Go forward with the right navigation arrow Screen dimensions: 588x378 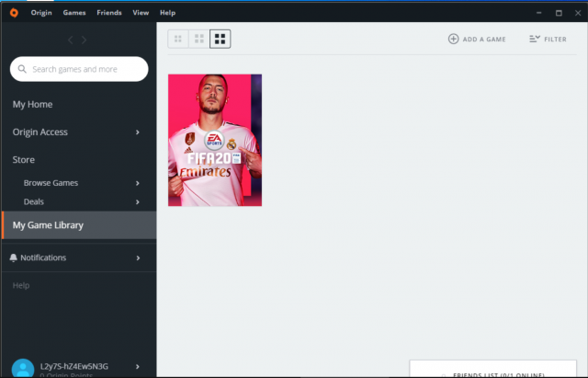[x=84, y=40]
